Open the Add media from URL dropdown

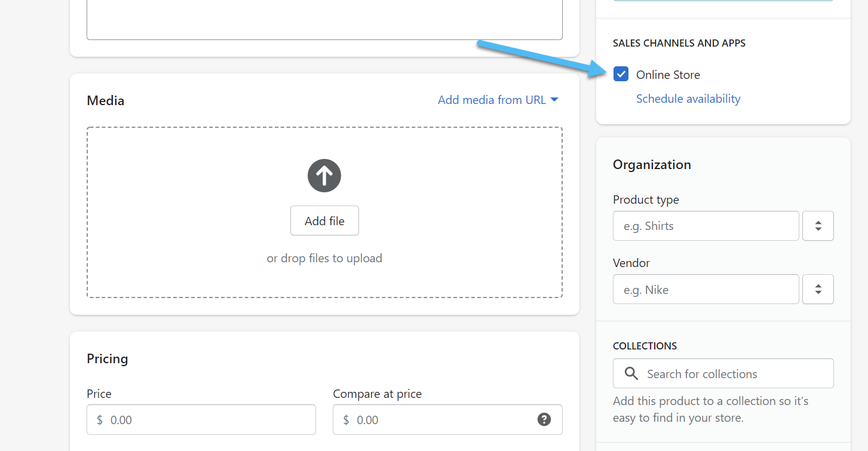(498, 100)
